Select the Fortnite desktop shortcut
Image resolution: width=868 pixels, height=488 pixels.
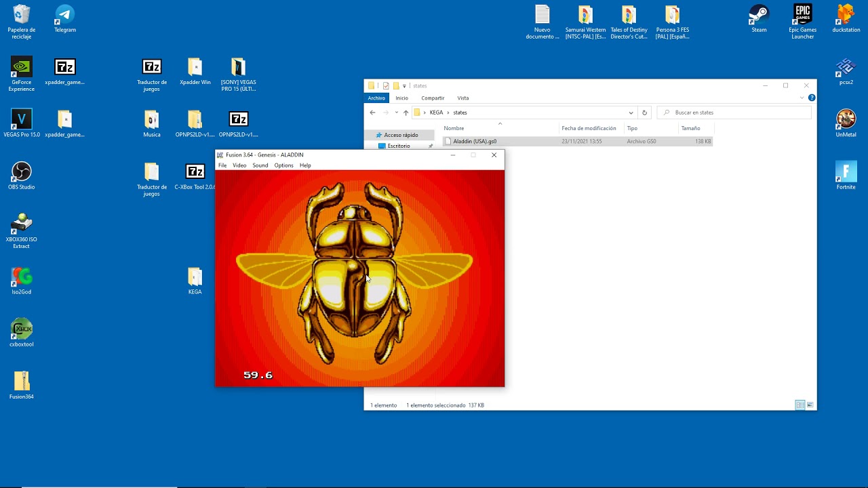point(846,175)
